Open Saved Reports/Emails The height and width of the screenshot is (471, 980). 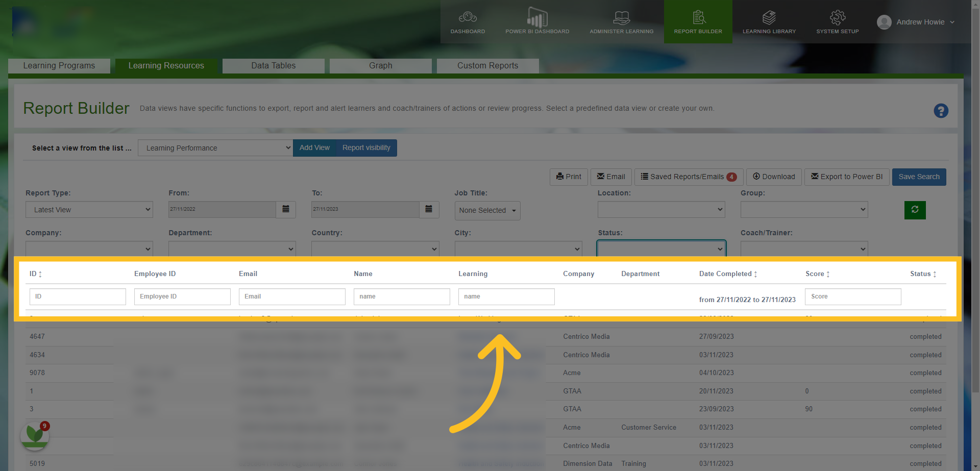click(689, 177)
